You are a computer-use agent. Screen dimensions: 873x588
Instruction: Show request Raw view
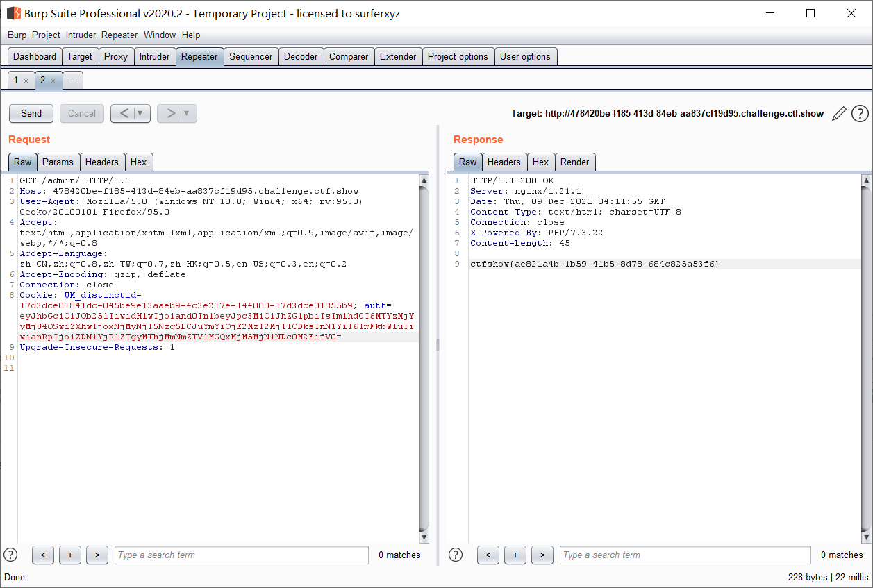(x=23, y=162)
